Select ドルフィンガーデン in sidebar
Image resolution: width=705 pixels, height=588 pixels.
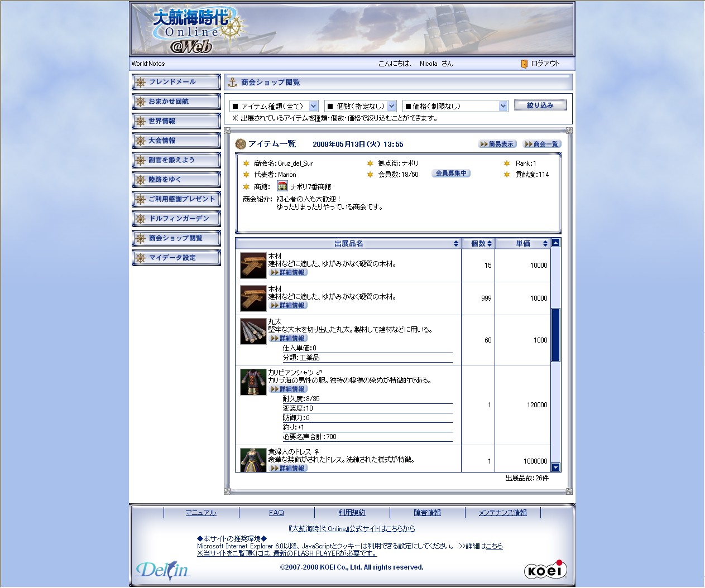176,219
